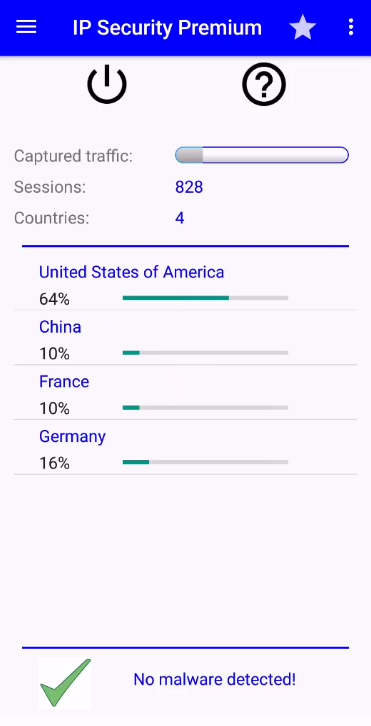Tap the No malware detected message
This screenshot has width=371, height=726.
click(214, 679)
